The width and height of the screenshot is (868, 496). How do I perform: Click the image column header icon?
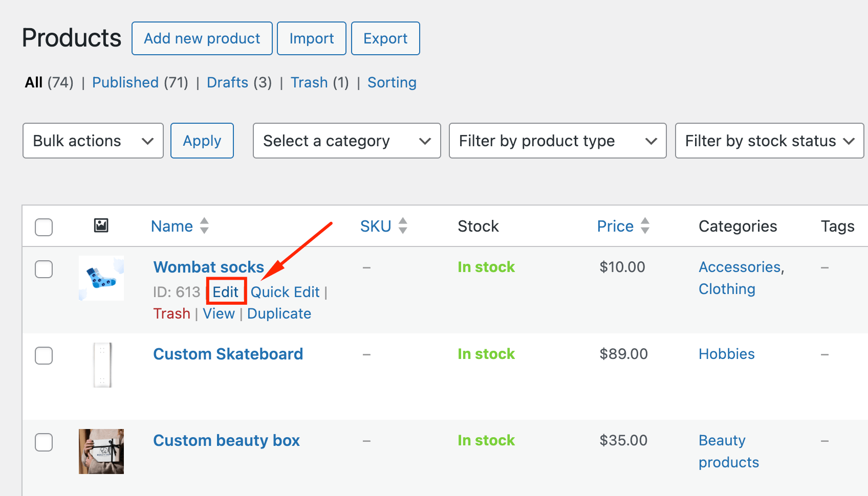coord(101,226)
